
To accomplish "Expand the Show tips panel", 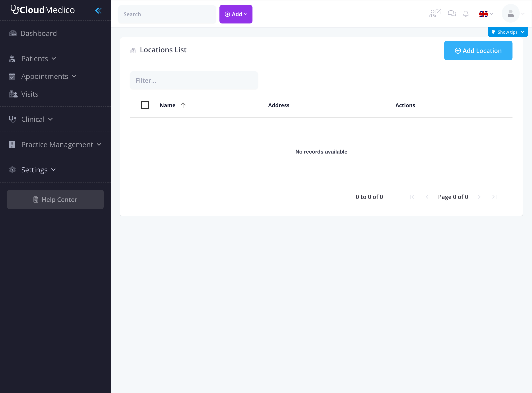I will [508, 32].
